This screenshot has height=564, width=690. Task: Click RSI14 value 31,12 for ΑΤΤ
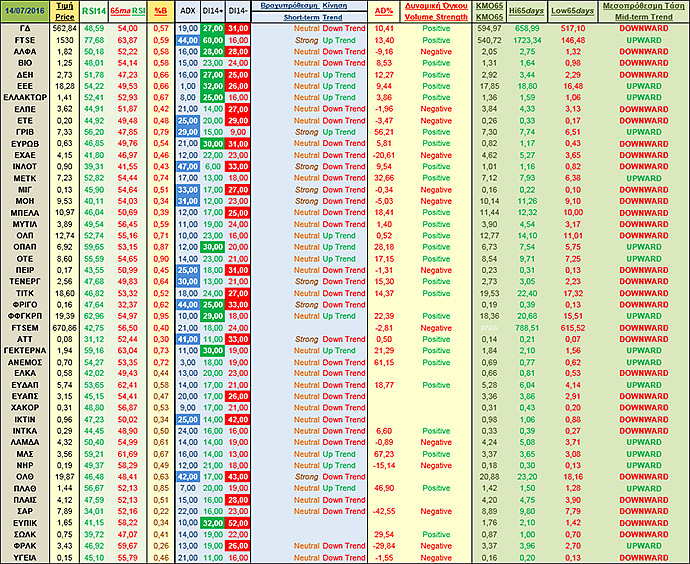pyautogui.click(x=94, y=339)
